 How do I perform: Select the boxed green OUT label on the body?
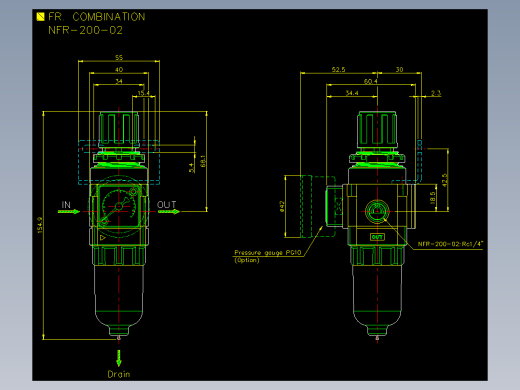pyautogui.click(x=377, y=237)
